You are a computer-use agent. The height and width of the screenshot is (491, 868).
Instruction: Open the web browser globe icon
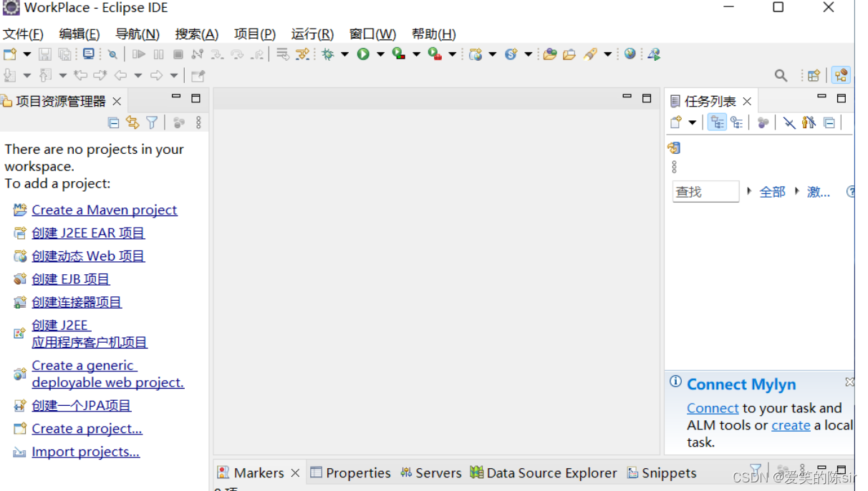coord(630,54)
